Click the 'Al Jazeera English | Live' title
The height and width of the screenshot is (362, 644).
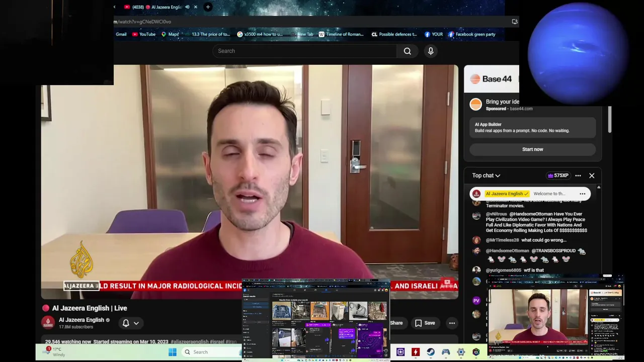point(90,308)
